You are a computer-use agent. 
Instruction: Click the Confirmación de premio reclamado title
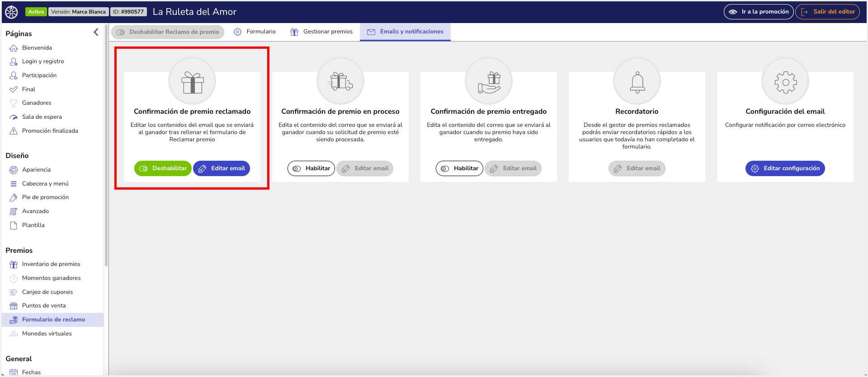[192, 112]
